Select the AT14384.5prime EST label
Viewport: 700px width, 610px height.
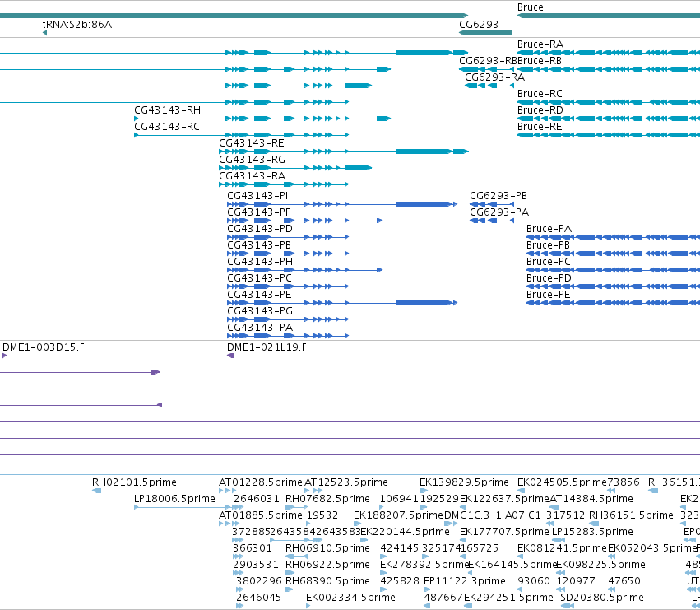coord(591,499)
